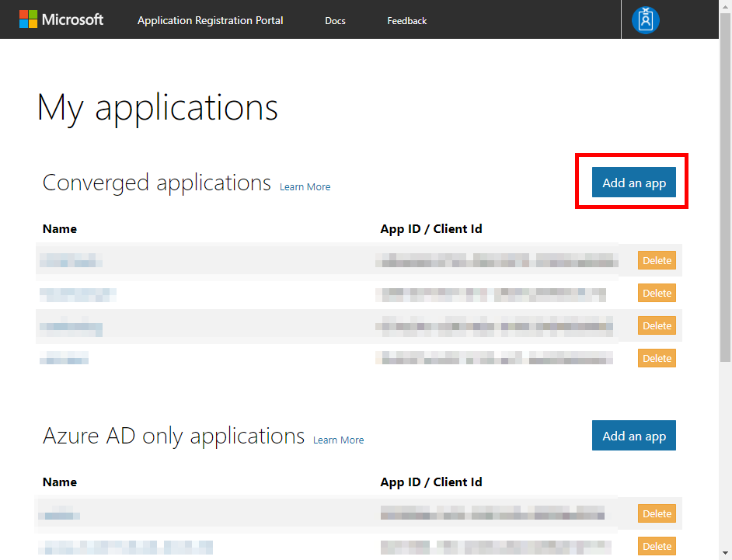This screenshot has height=560, width=732.
Task: Open Learn More beside Azure AD only applications
Action: pos(339,440)
